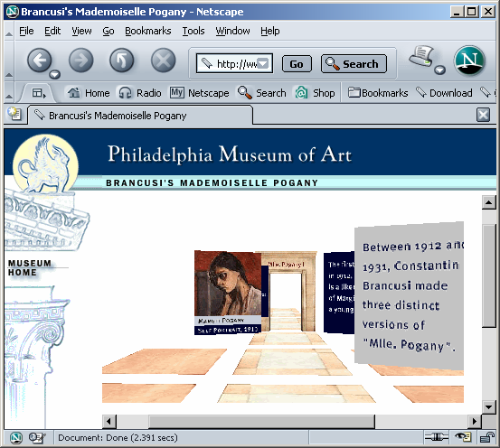
Task: Click the Netscape N throbber logo
Action: click(x=469, y=61)
